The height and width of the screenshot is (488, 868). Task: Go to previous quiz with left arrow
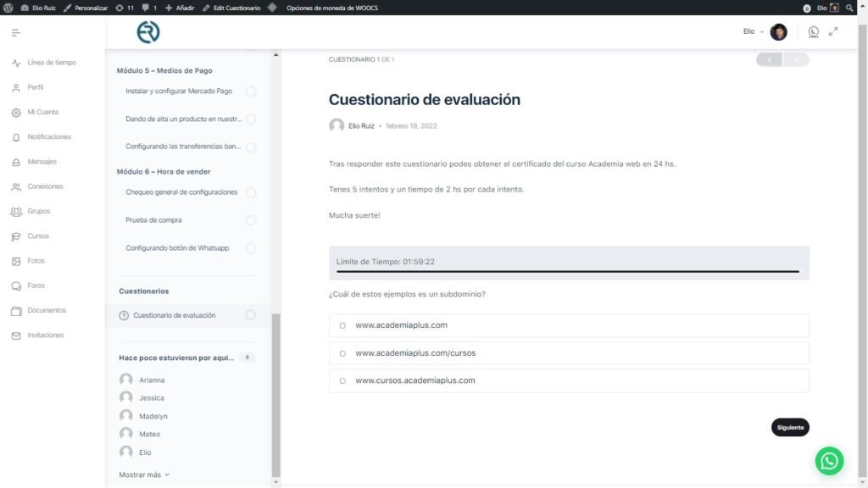pyautogui.click(x=769, y=59)
